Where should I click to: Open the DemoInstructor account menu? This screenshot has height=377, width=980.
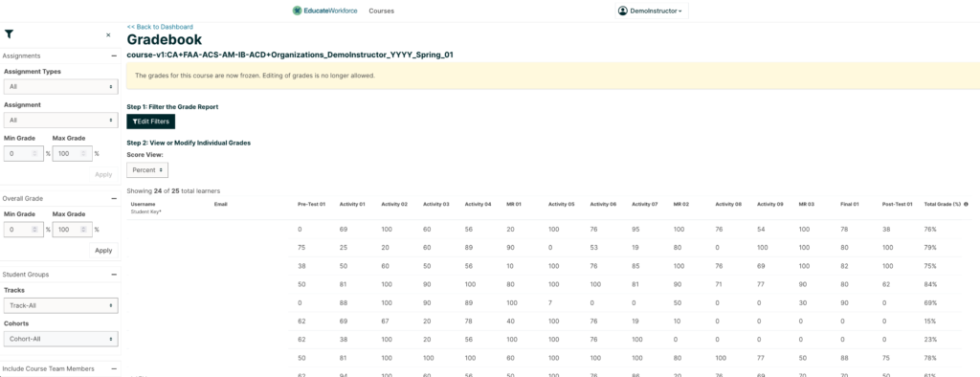651,11
